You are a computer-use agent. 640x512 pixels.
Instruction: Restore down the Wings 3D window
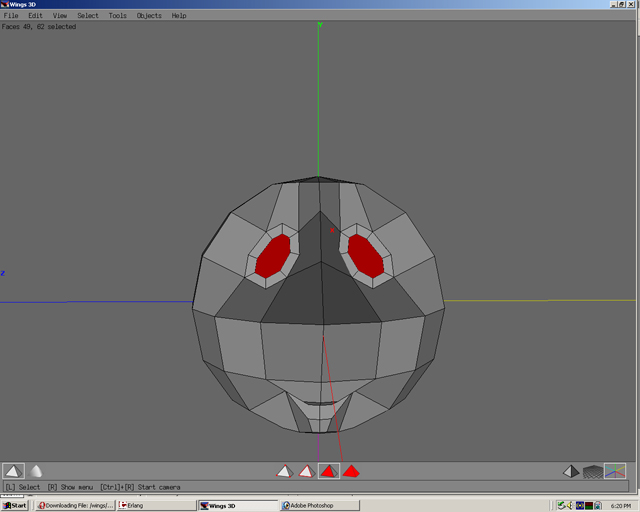coord(621,4)
